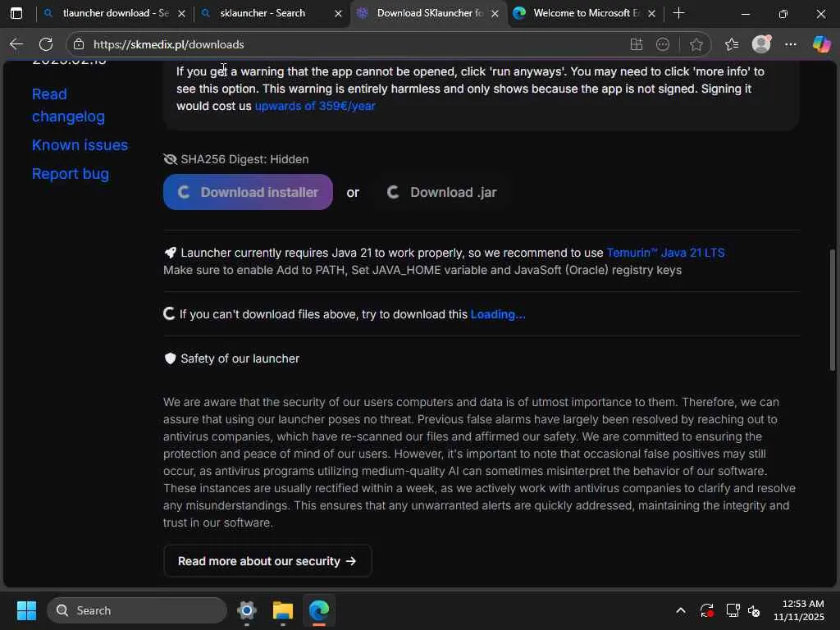Open the user profile avatar
This screenshot has height=630, width=840.
(761, 44)
